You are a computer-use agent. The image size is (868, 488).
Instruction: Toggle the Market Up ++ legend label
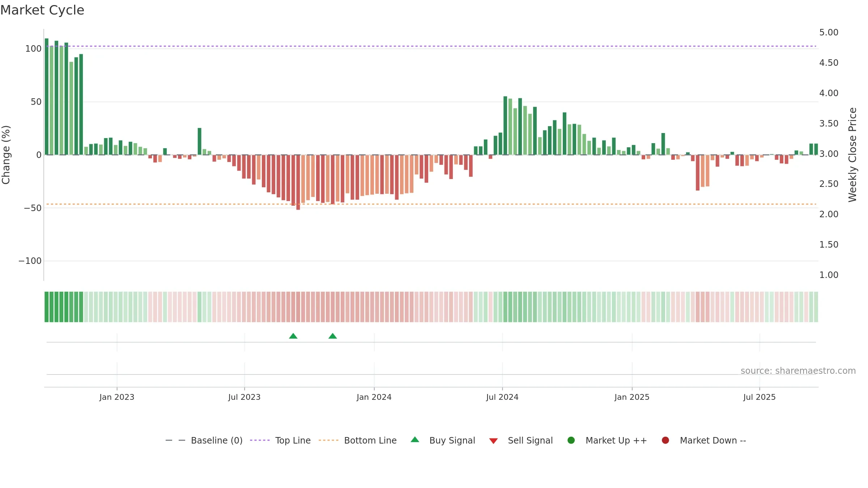pos(616,441)
